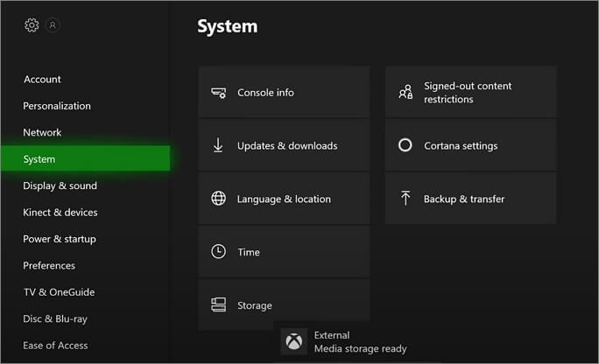Click the Language & location globe icon
The image size is (599, 364).
point(219,199)
